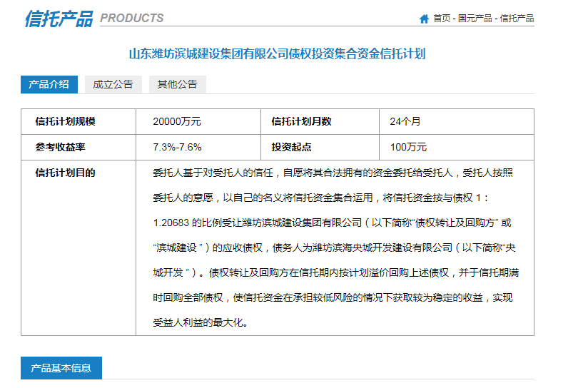The width and height of the screenshot is (588, 388).
Task: Click the 100万元 value cell
Action: (x=408, y=148)
